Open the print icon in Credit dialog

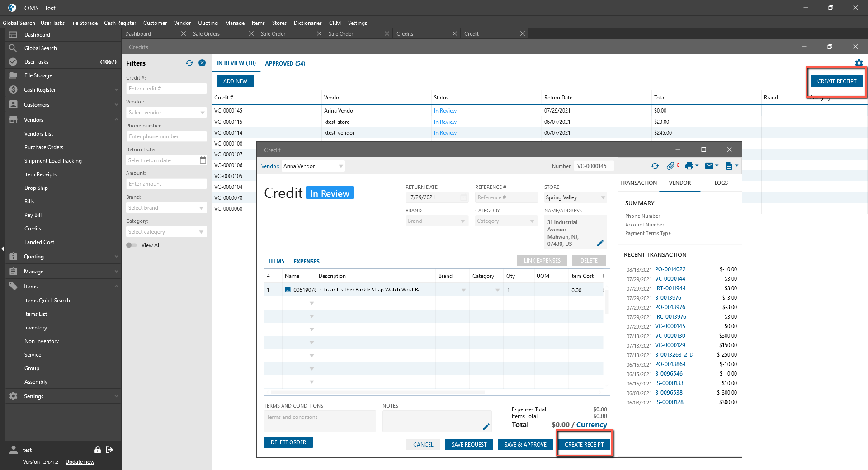pyautogui.click(x=689, y=166)
